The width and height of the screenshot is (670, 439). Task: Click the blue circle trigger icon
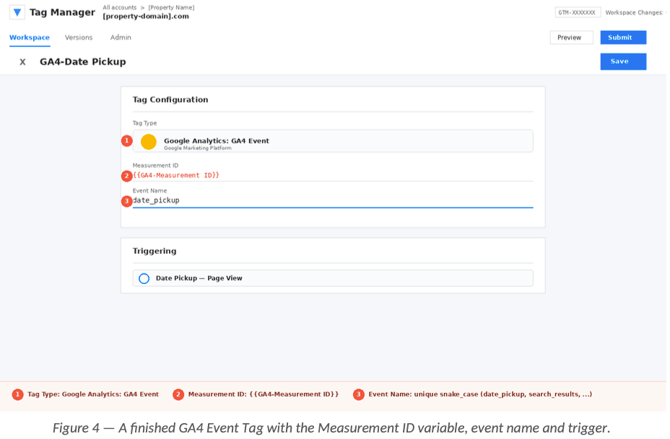pos(144,279)
